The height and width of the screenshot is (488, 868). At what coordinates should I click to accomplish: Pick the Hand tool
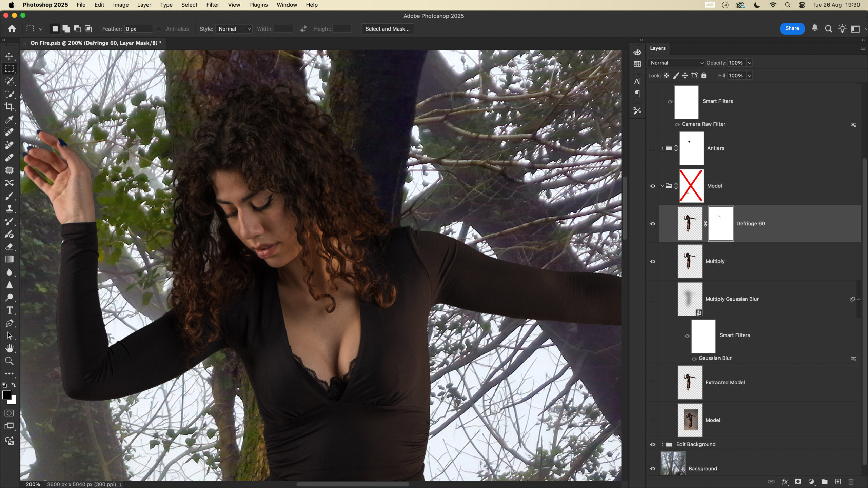[9, 348]
